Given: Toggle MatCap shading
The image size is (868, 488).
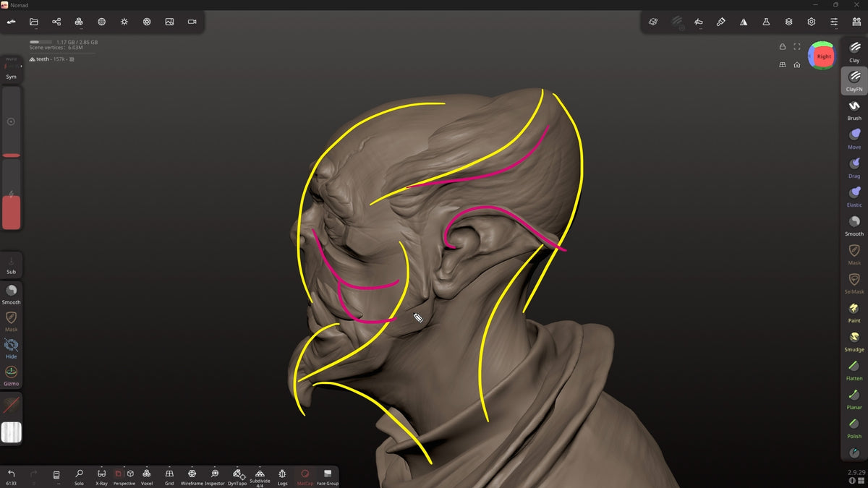Looking at the screenshot, I should click(305, 476).
